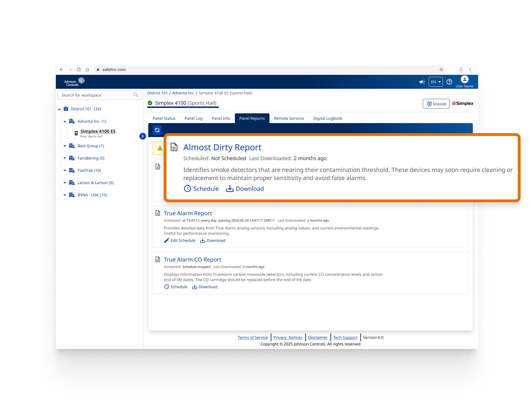Collapse the sidebar with the blue arrow
Screen dimensions: 532x412
(142, 136)
